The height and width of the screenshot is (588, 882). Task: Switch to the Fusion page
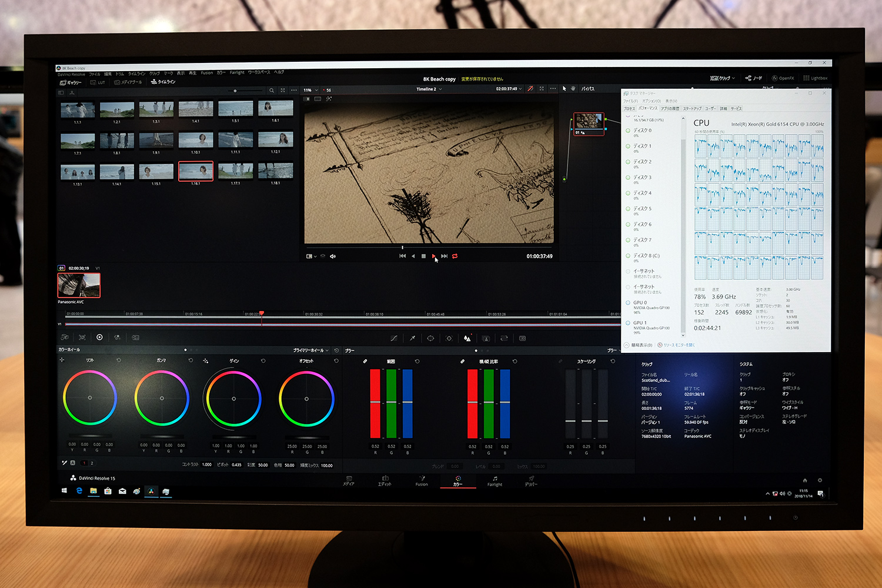tap(422, 481)
